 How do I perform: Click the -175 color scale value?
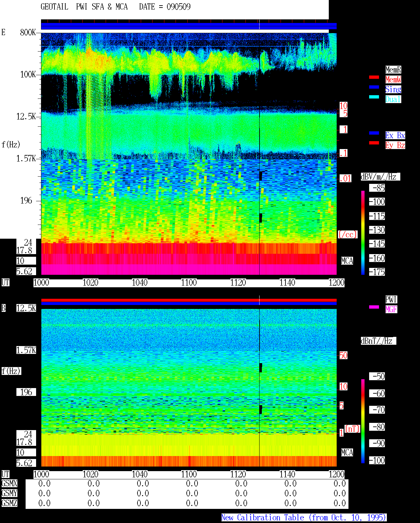(x=377, y=272)
